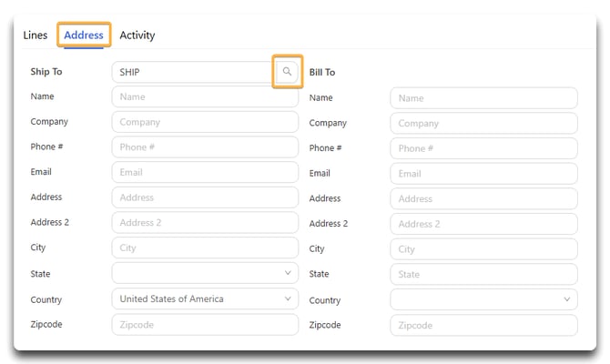Screen dimensions: 610x364
Task: Open the Lines tab
Action: 36,35
